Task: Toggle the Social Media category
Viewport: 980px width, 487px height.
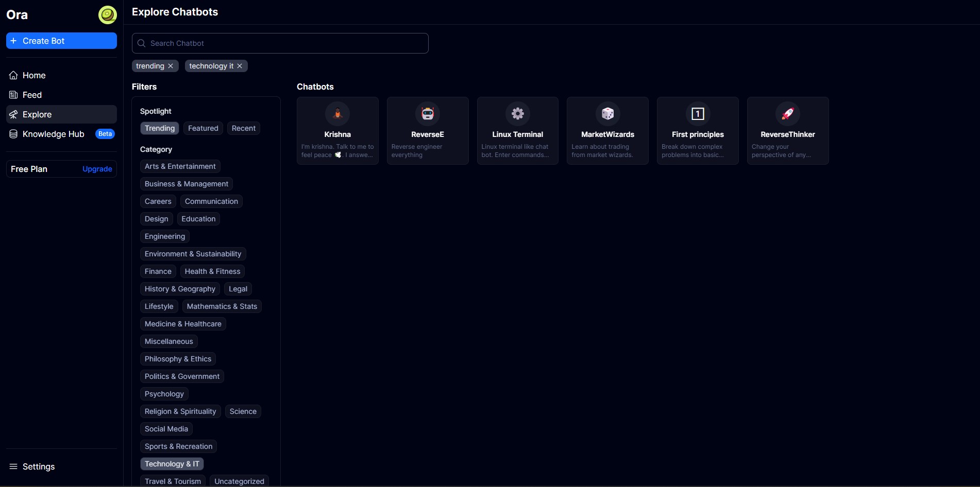Action: click(x=166, y=429)
